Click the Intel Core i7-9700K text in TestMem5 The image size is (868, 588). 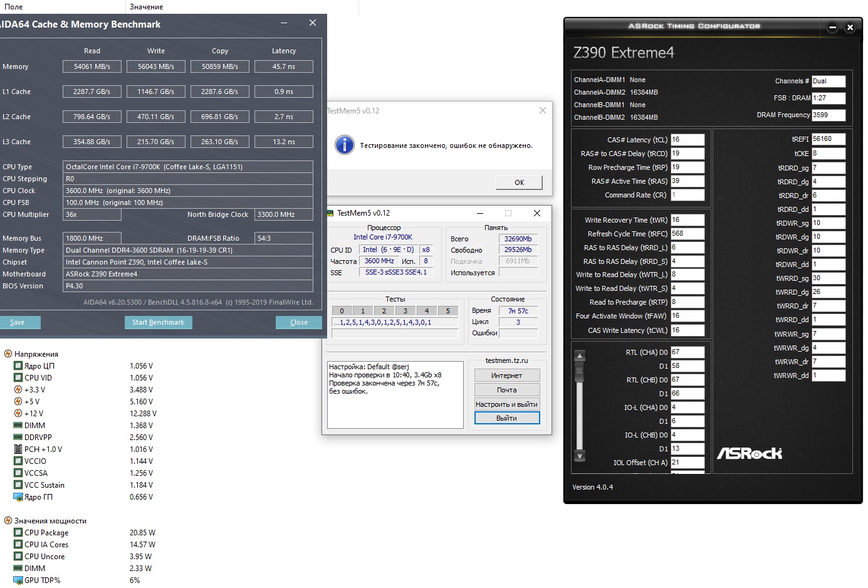[x=383, y=238]
